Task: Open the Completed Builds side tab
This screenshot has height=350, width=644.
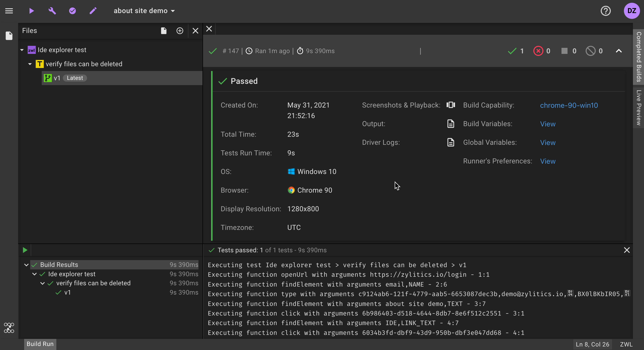Action: tap(638, 57)
